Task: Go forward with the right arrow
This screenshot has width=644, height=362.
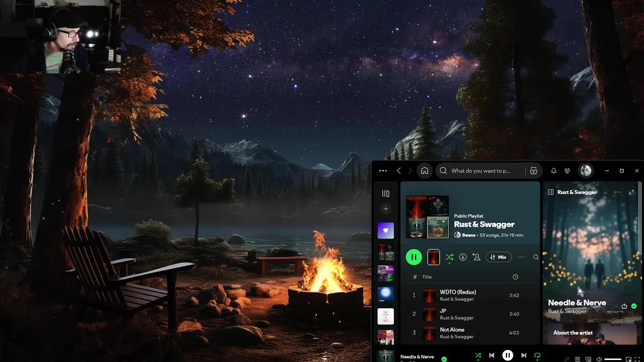Action: [410, 171]
